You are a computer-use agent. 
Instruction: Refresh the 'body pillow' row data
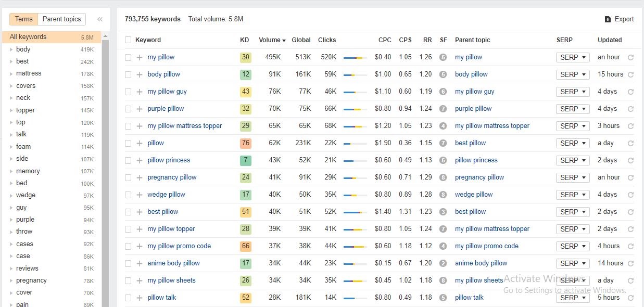[630, 75]
